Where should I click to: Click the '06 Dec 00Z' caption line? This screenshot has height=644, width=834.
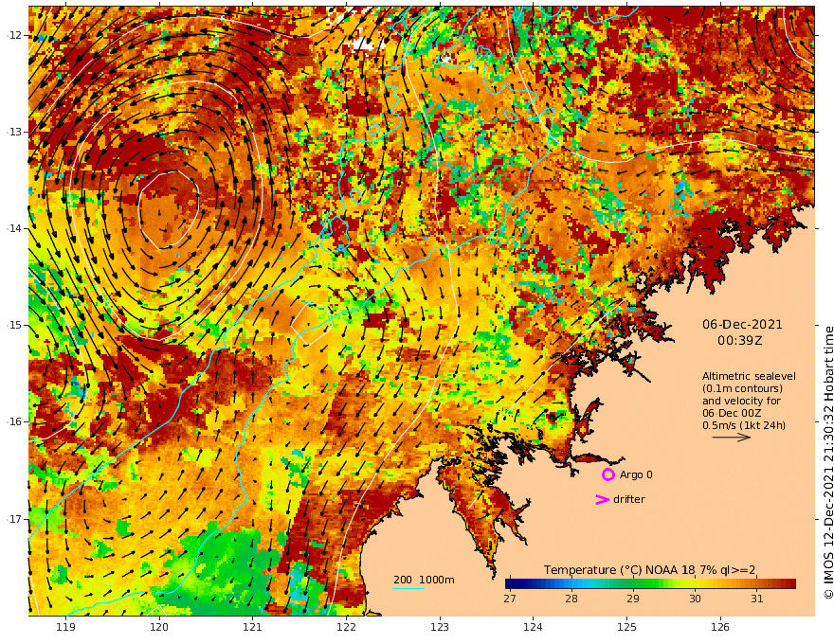pos(732,413)
